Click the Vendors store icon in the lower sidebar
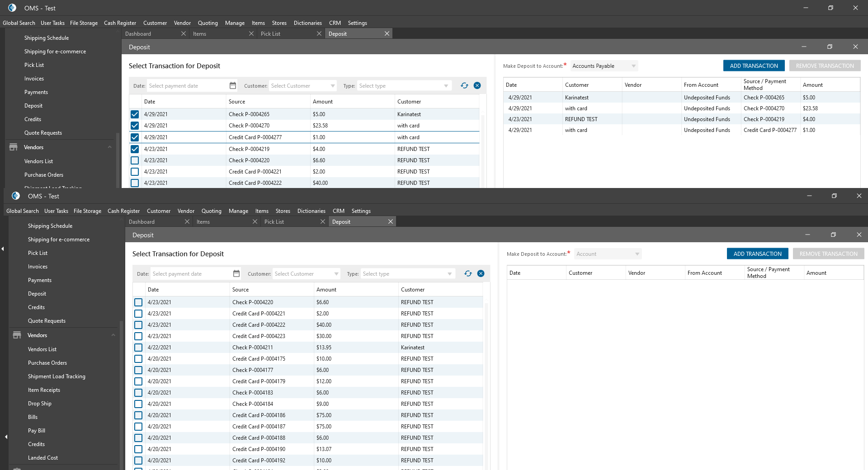The height and width of the screenshot is (470, 868). [17, 335]
